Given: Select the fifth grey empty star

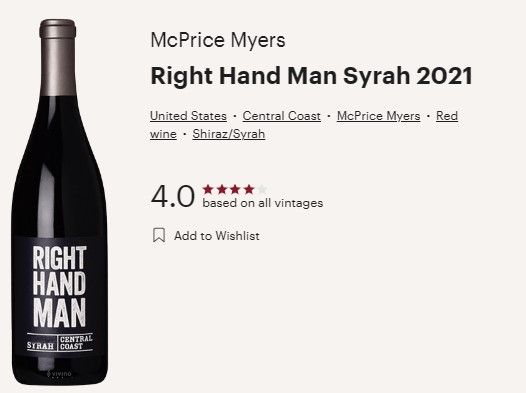Looking at the screenshot, I should 262,189.
